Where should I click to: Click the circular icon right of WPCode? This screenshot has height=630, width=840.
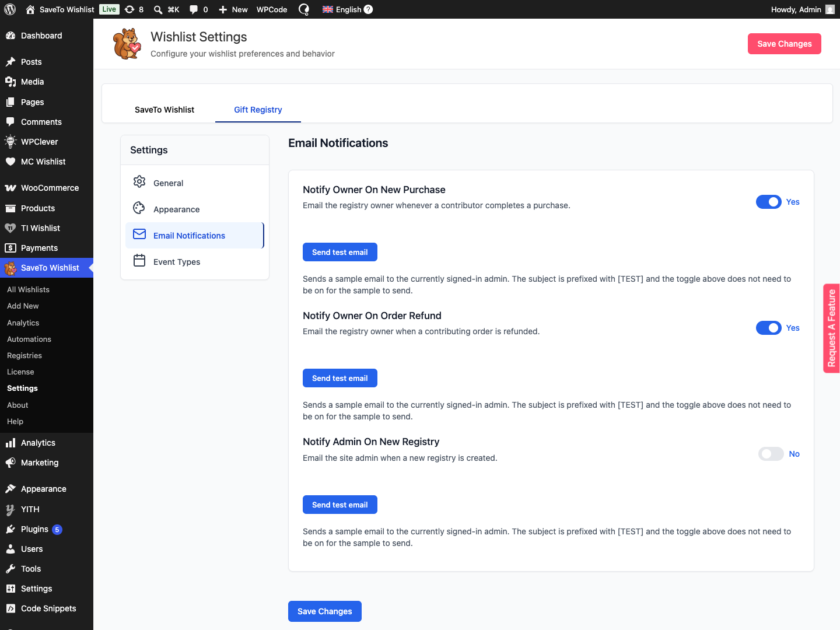(x=304, y=9)
